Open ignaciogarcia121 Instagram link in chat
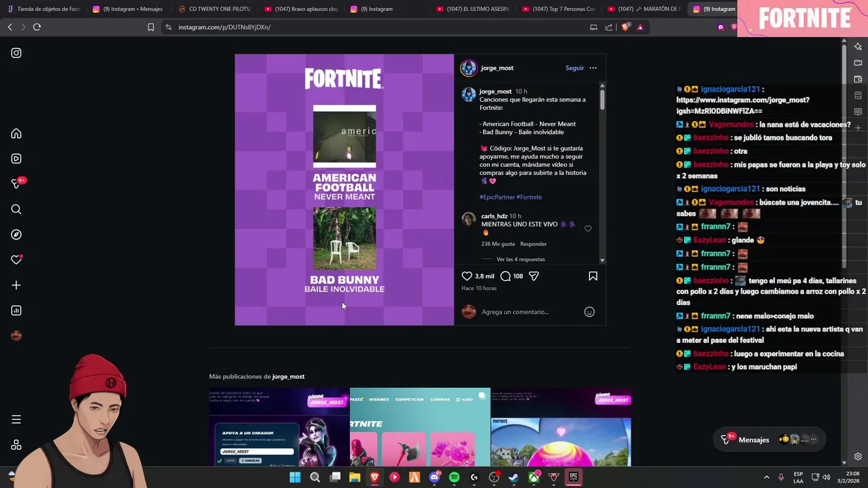Screen dimensions: 868x488 [x=743, y=105]
